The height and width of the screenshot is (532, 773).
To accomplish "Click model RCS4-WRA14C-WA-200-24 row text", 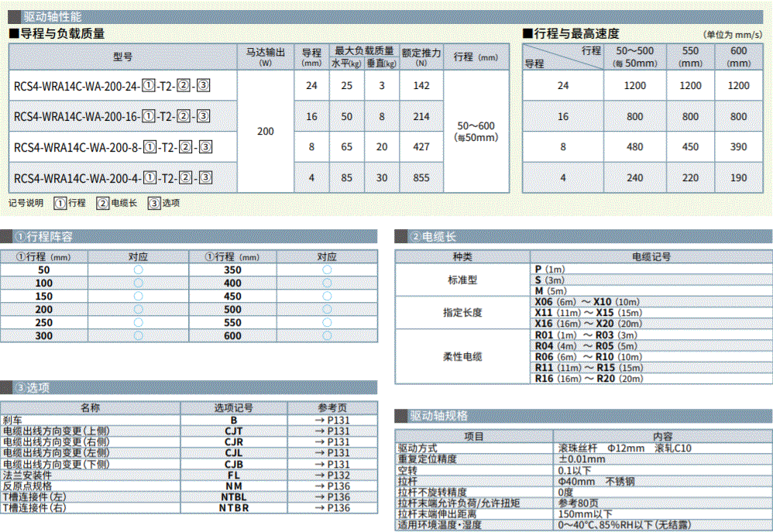I will 112,86.
